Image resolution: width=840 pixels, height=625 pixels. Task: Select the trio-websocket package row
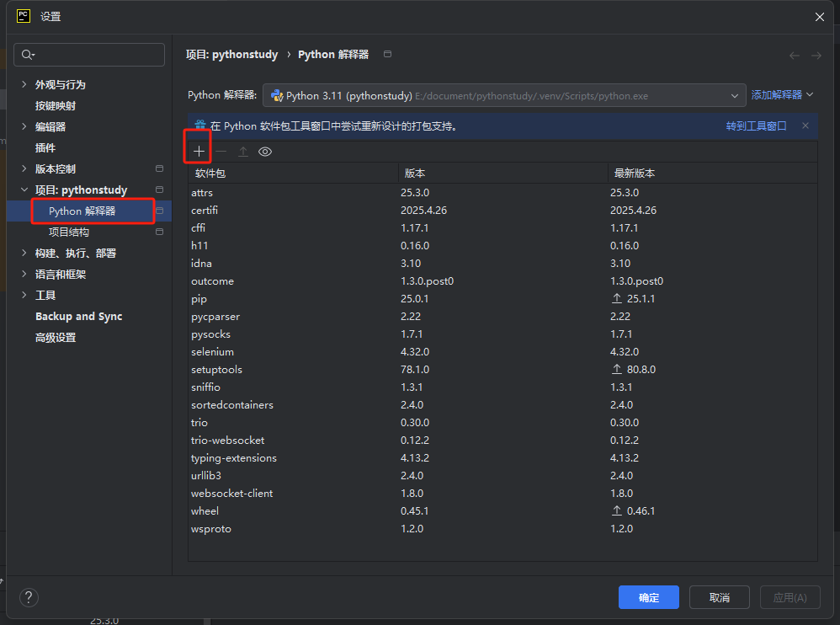[502, 440]
